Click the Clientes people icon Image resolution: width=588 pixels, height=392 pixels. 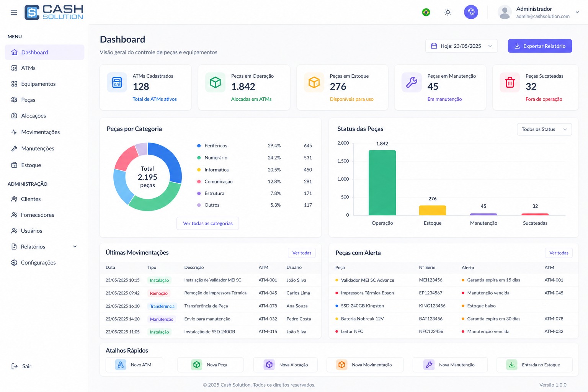(x=14, y=199)
